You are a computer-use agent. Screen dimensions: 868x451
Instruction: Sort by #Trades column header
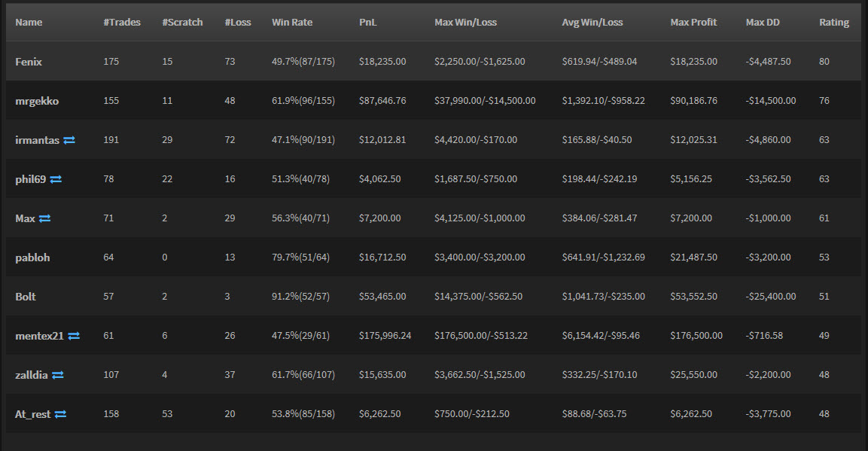(x=122, y=22)
